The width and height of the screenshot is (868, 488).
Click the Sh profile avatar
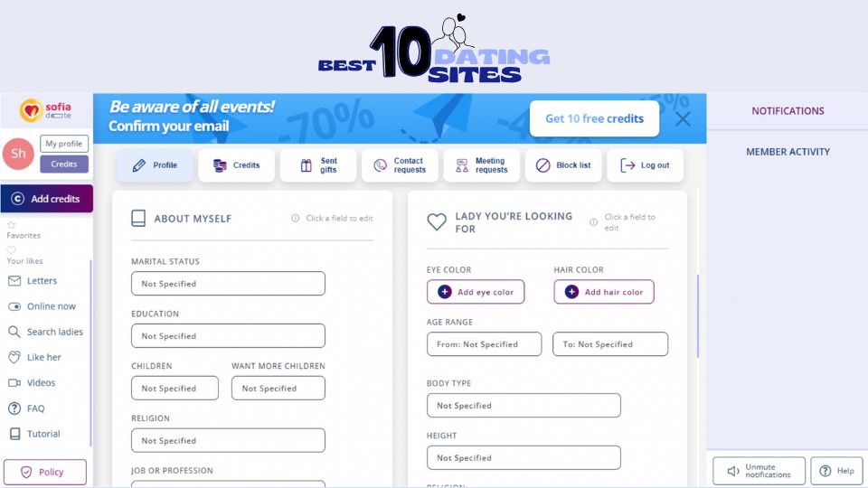tap(18, 154)
